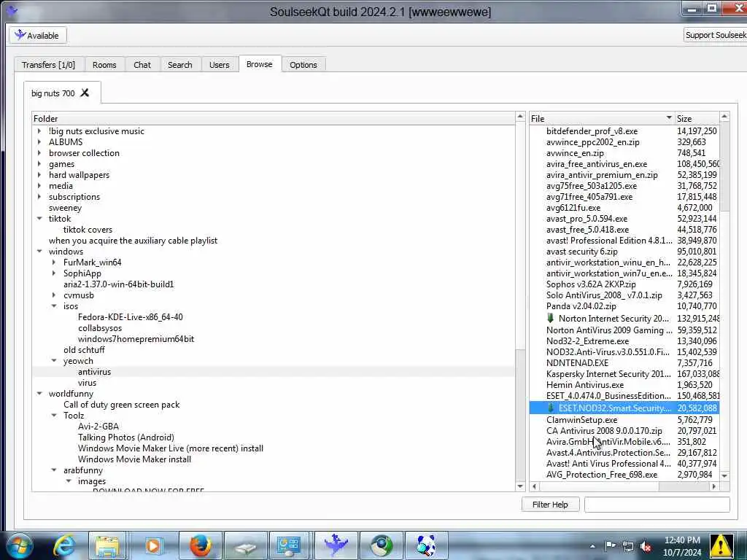The height and width of the screenshot is (560, 747).
Task: Open Windows Media Player from taskbar
Action: (152, 545)
